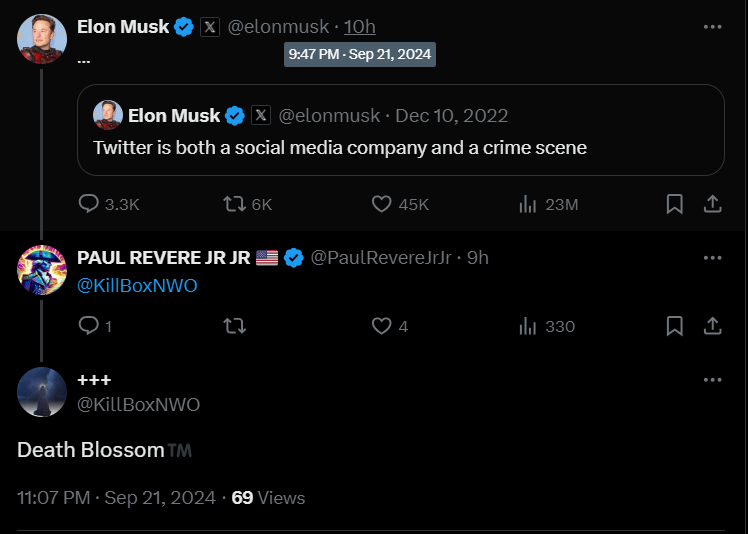Share PAUL REVERE JR JR's reply
Image resolution: width=748 pixels, height=534 pixels.
[x=712, y=326]
